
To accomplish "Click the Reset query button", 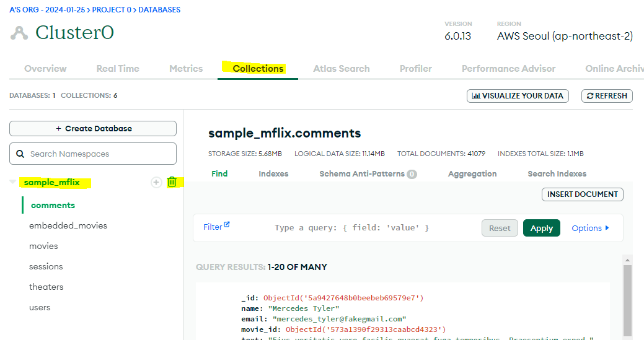I will point(500,228).
